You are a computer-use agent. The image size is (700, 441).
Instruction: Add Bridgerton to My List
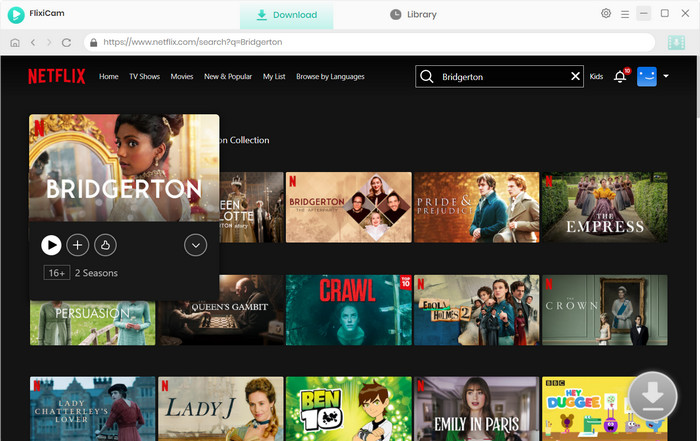pyautogui.click(x=78, y=245)
